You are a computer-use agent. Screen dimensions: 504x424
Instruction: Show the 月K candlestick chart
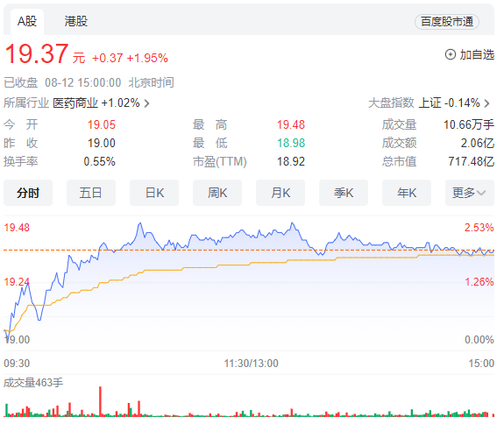280,193
